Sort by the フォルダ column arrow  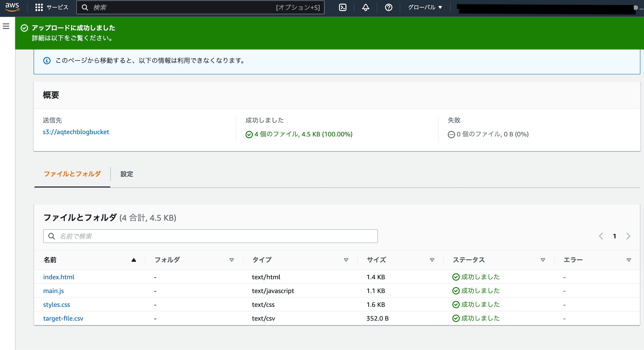[232, 260]
